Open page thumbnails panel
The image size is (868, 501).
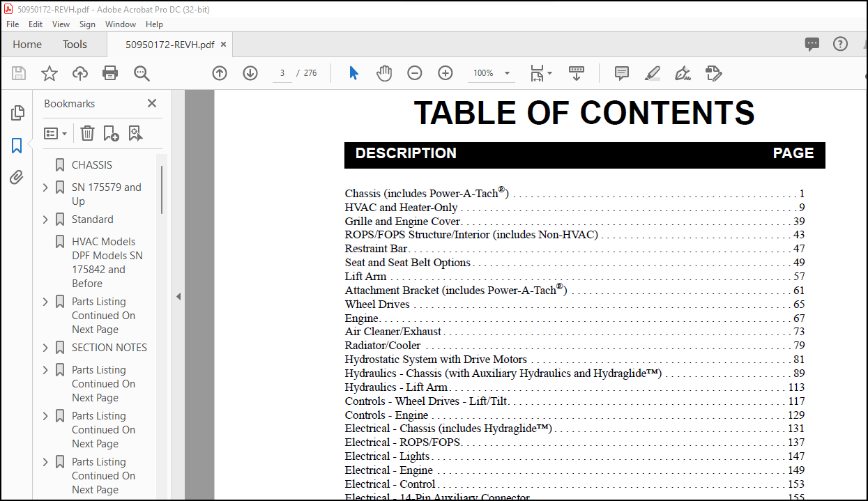coord(17,113)
